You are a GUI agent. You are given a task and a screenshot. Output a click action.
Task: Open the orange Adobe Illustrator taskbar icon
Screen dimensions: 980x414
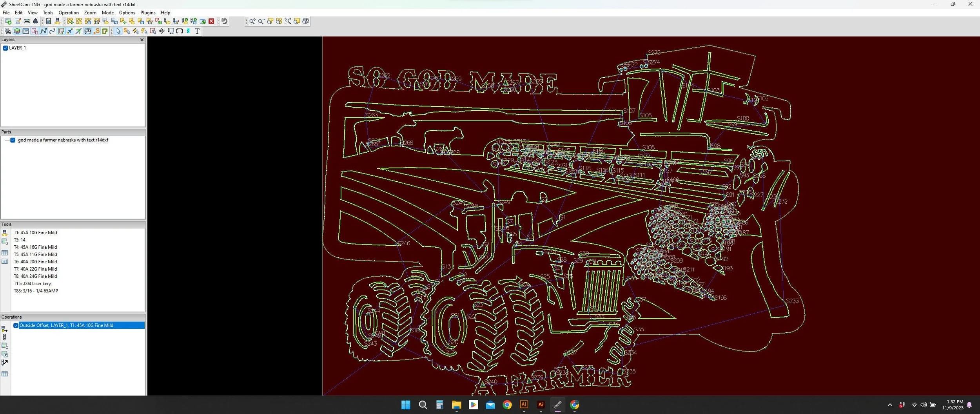[x=524, y=405]
